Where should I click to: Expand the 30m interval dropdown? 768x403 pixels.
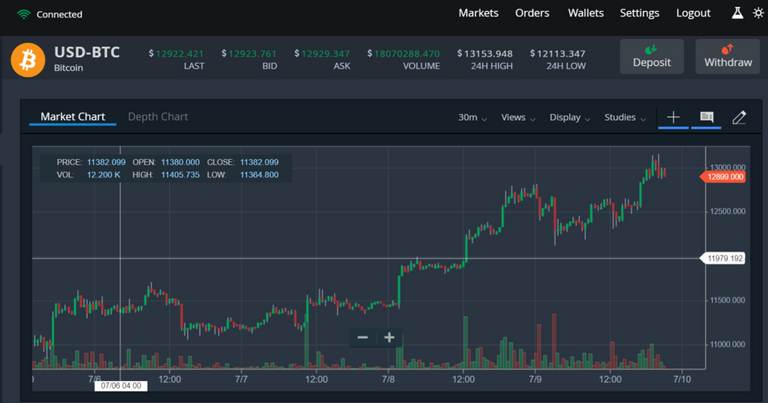click(472, 117)
